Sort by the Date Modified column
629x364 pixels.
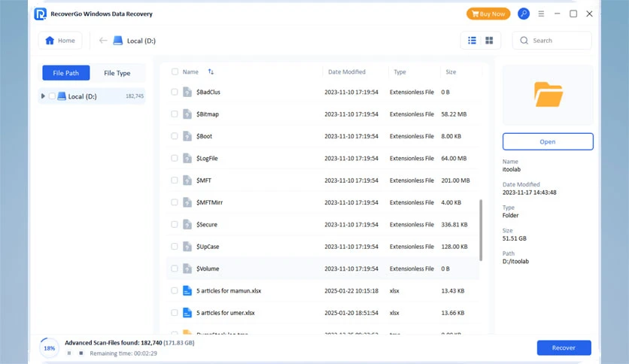[x=347, y=71]
